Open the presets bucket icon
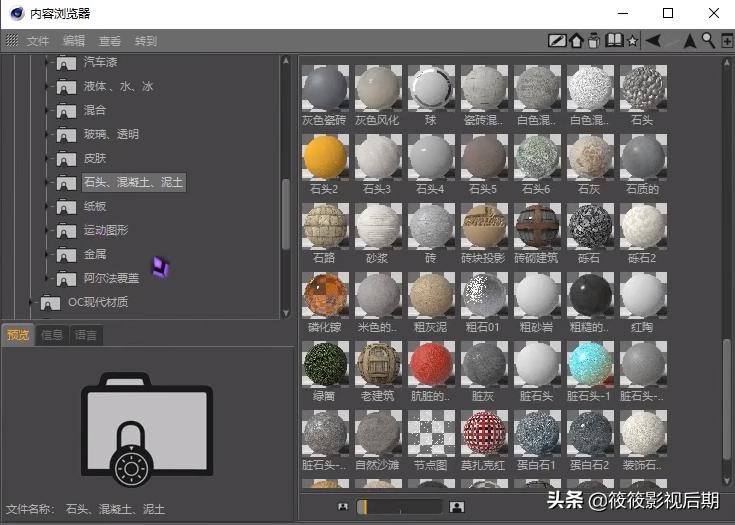 pyautogui.click(x=594, y=41)
